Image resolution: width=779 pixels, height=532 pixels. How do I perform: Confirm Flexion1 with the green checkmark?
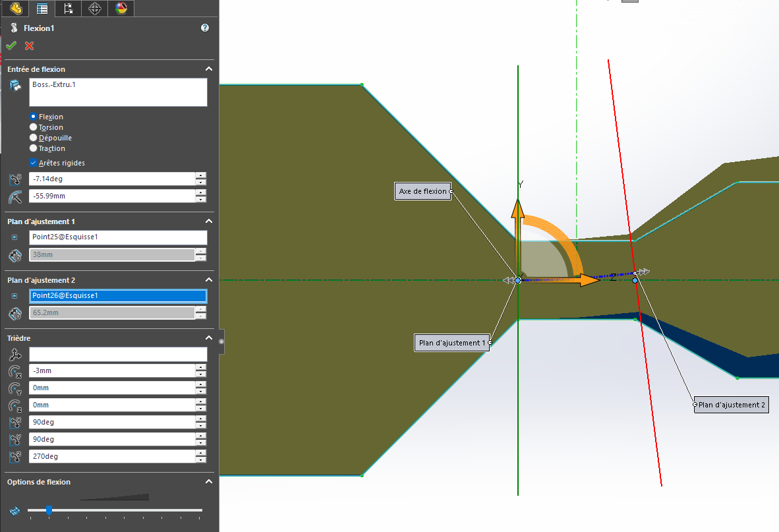click(x=11, y=45)
